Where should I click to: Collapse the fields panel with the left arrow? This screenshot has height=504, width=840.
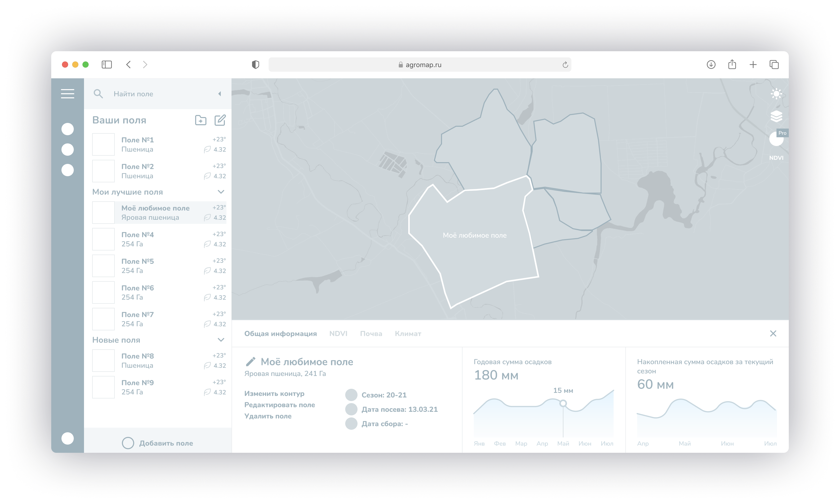pos(220,94)
